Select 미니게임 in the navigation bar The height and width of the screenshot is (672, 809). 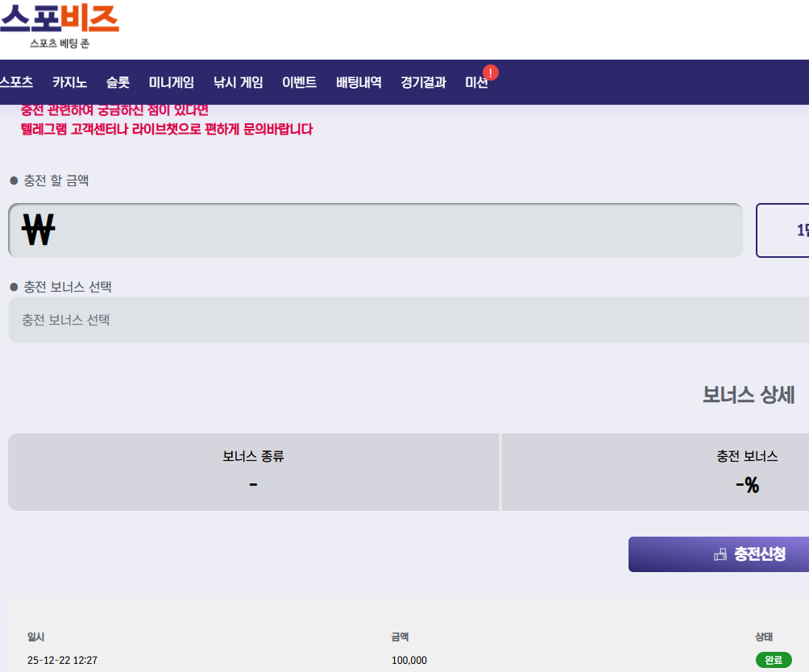(171, 82)
